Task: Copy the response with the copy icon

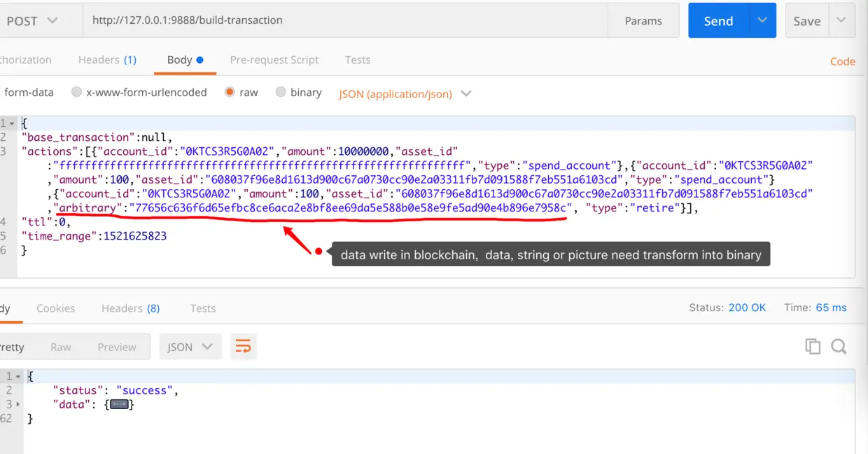Action: tap(813, 346)
